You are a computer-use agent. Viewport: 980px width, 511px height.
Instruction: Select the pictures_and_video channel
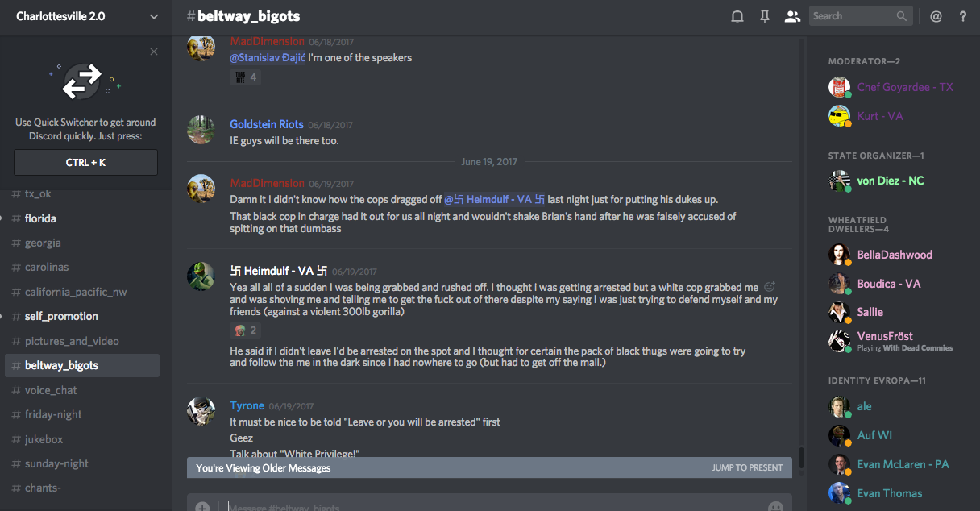coord(72,341)
